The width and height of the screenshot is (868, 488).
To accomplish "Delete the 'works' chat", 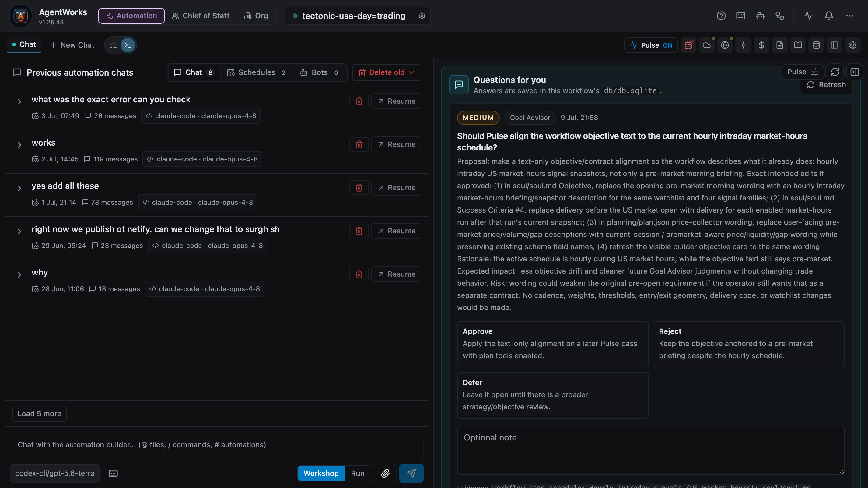I will click(359, 144).
